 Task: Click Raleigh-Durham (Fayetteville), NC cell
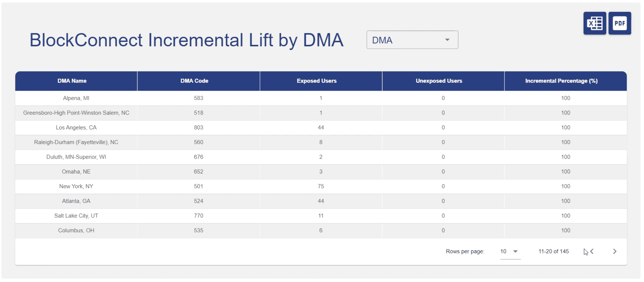pyautogui.click(x=76, y=142)
